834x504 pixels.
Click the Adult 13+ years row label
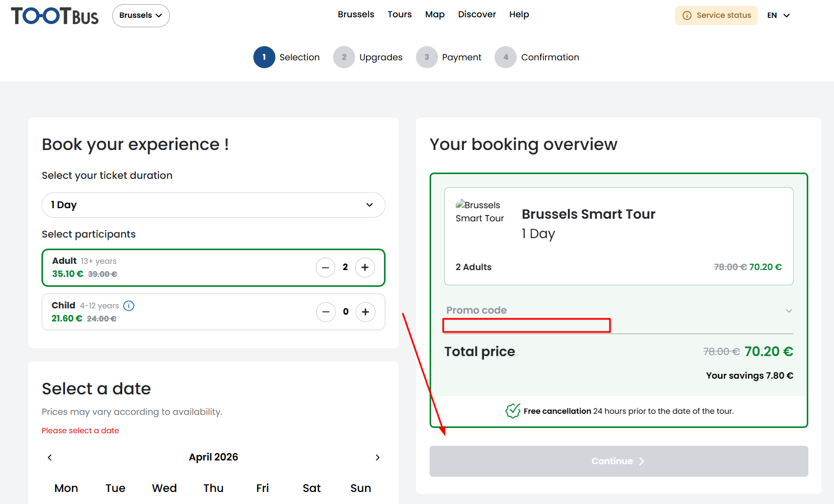click(x=84, y=261)
